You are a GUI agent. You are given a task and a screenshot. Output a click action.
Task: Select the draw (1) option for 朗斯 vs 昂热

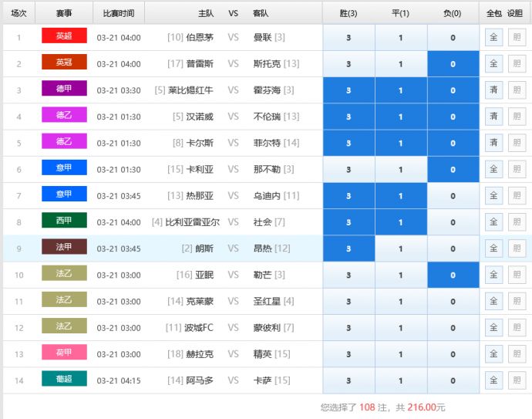pyautogui.click(x=400, y=248)
